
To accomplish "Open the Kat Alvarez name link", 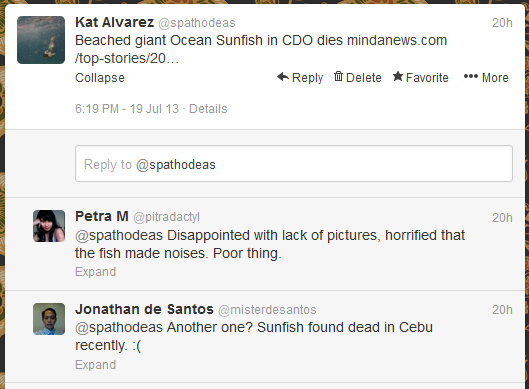I will point(115,22).
